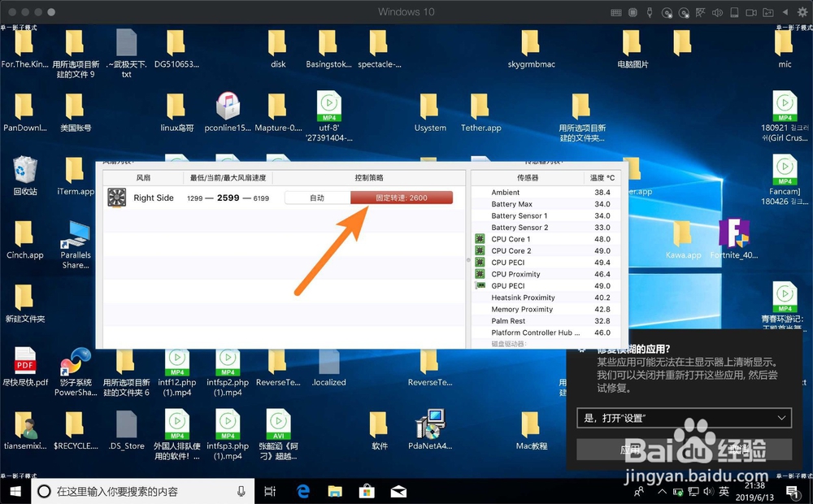Click the Parallels camera icon
The height and width of the screenshot is (504, 813).
pyautogui.click(x=751, y=12)
